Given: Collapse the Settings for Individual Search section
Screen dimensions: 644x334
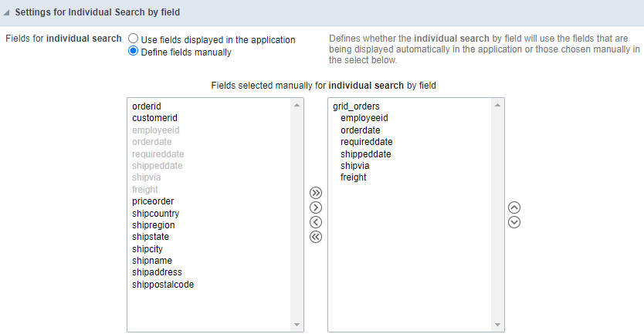Looking at the screenshot, I should (8, 13).
